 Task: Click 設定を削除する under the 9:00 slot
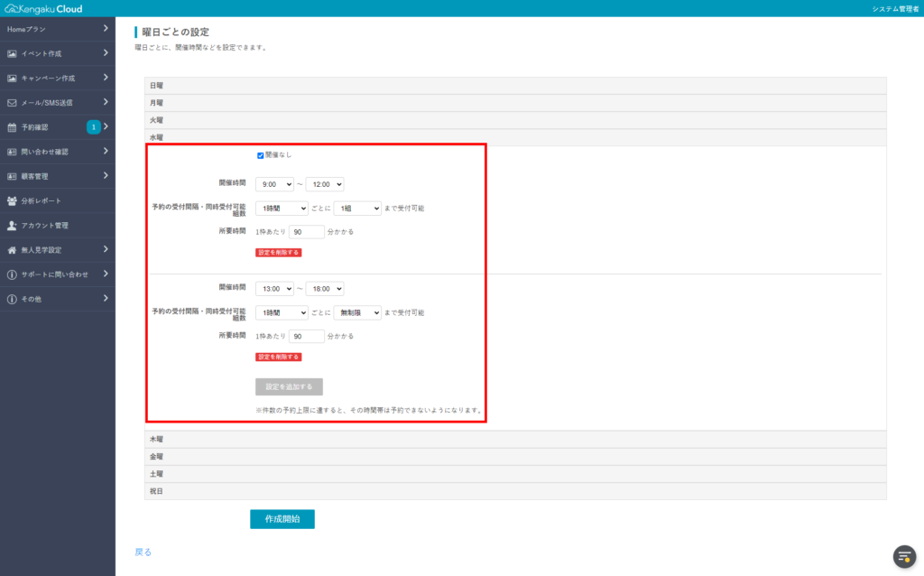[x=278, y=252]
